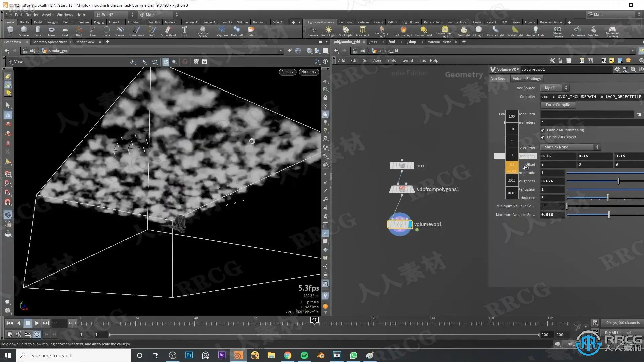Select the Volume Light tool
The width and height of the screenshot is (644, 362).
pos(403,31)
